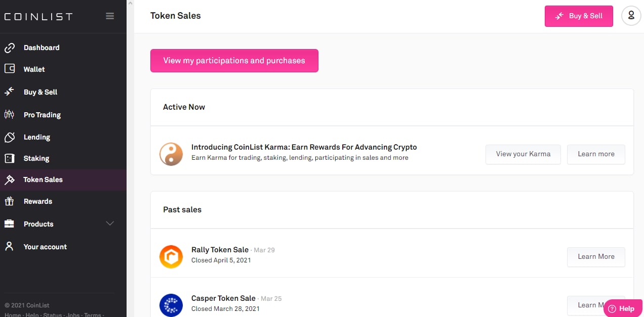Click the CoinList Karma yin-yang logo
Screen dimensions: 644x317
[x=171, y=154]
